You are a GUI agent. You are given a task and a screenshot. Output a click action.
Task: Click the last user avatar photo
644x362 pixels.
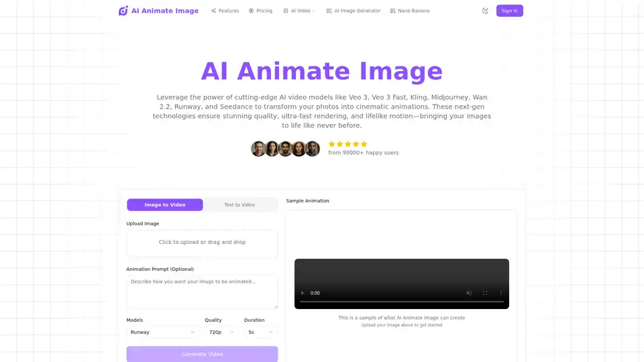[313, 149]
